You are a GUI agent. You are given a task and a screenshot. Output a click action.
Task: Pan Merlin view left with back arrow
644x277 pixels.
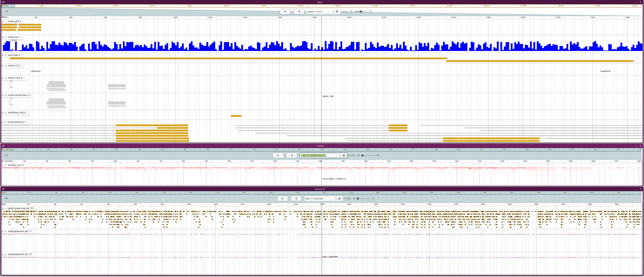click(285, 11)
